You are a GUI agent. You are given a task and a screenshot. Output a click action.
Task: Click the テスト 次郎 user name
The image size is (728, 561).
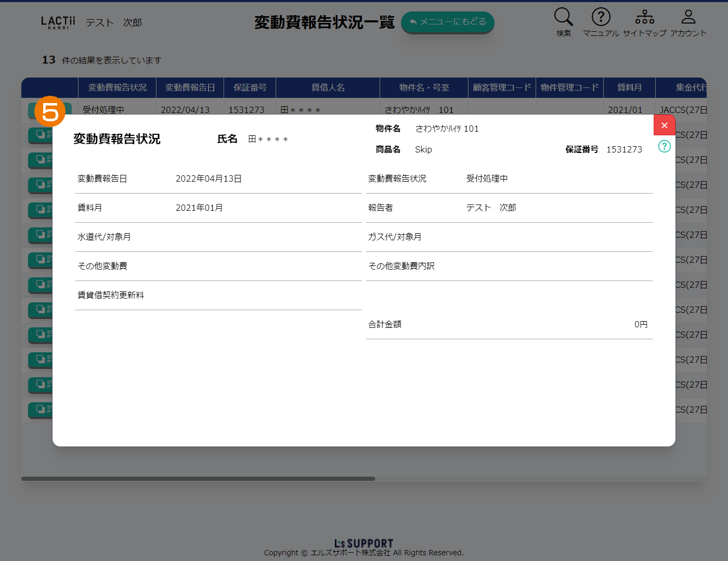(x=113, y=23)
